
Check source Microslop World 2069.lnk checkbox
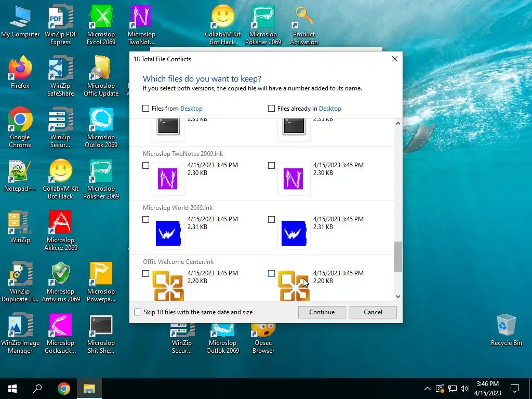coord(145,220)
